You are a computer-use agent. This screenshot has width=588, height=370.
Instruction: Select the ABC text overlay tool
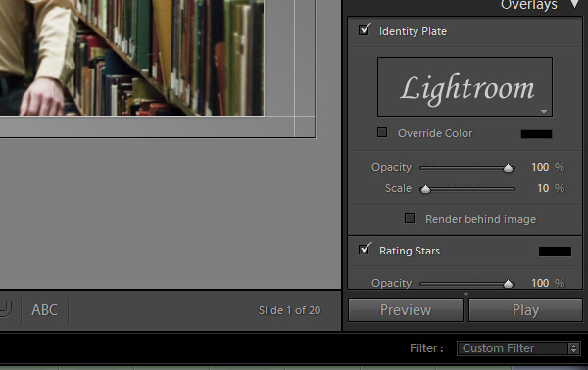45,310
